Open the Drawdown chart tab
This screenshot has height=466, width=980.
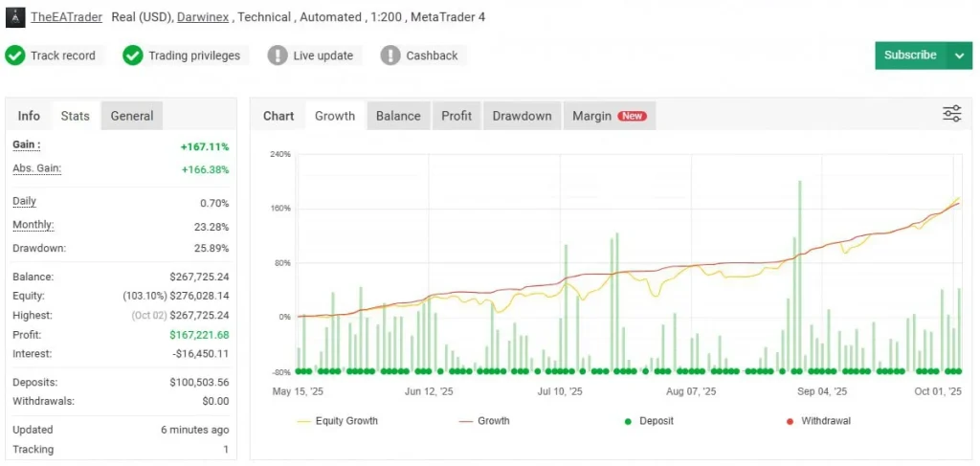click(x=522, y=116)
